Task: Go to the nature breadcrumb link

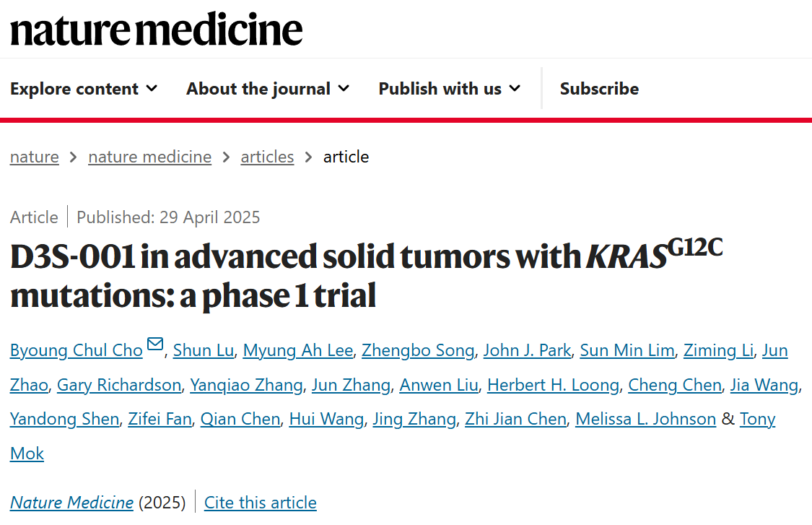Action: [35, 157]
